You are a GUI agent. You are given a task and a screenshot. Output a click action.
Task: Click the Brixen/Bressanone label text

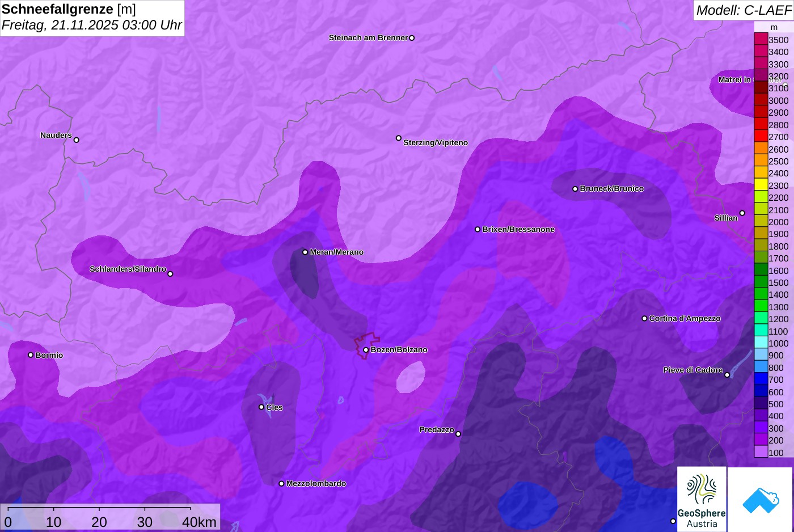click(x=518, y=230)
